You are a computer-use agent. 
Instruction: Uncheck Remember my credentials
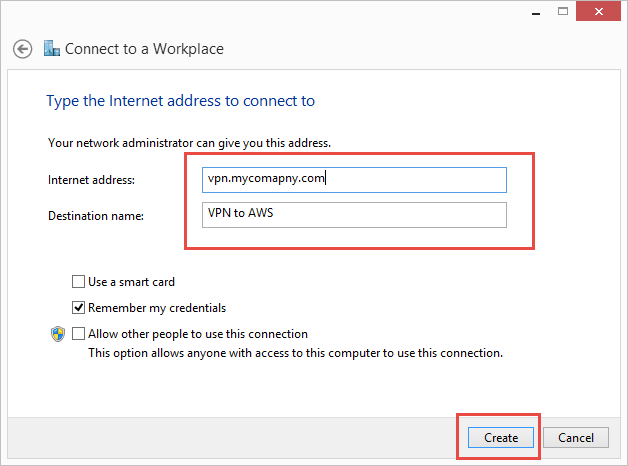point(79,308)
